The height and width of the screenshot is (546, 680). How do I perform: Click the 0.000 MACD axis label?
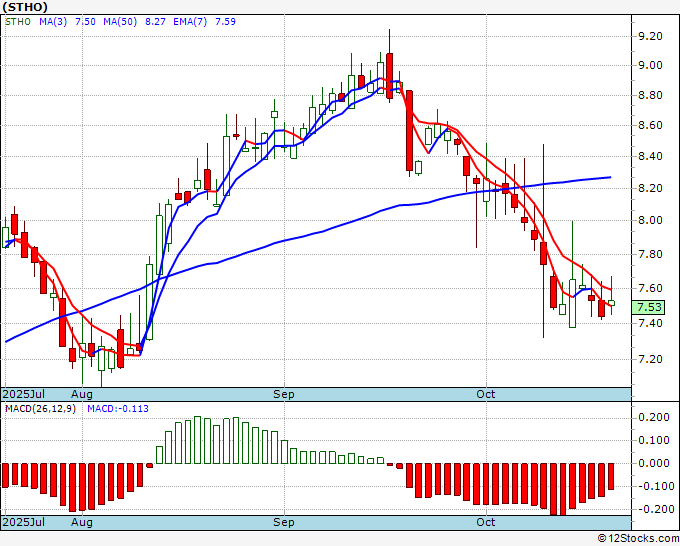point(654,464)
